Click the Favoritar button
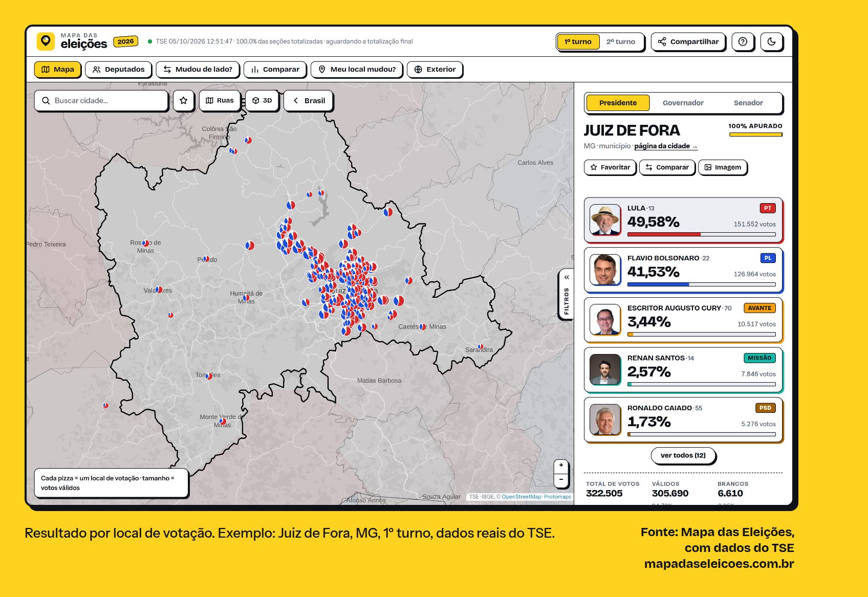The width and height of the screenshot is (868, 597). (x=610, y=167)
